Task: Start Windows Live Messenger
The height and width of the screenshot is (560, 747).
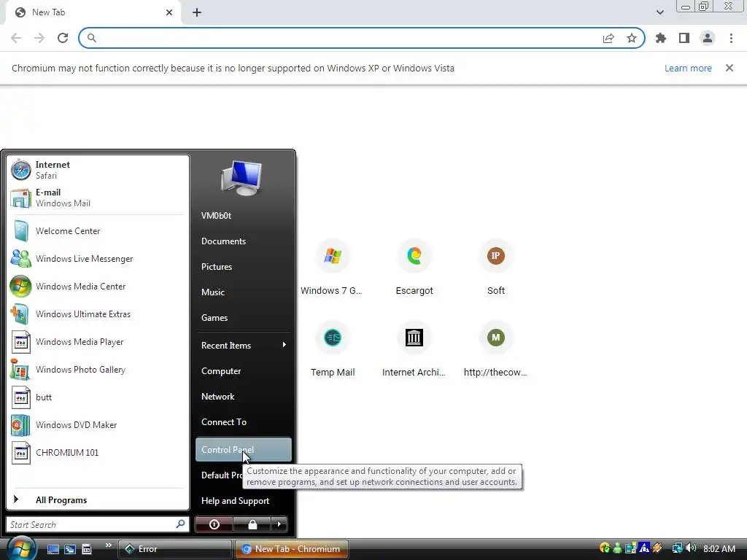Action: point(98,259)
